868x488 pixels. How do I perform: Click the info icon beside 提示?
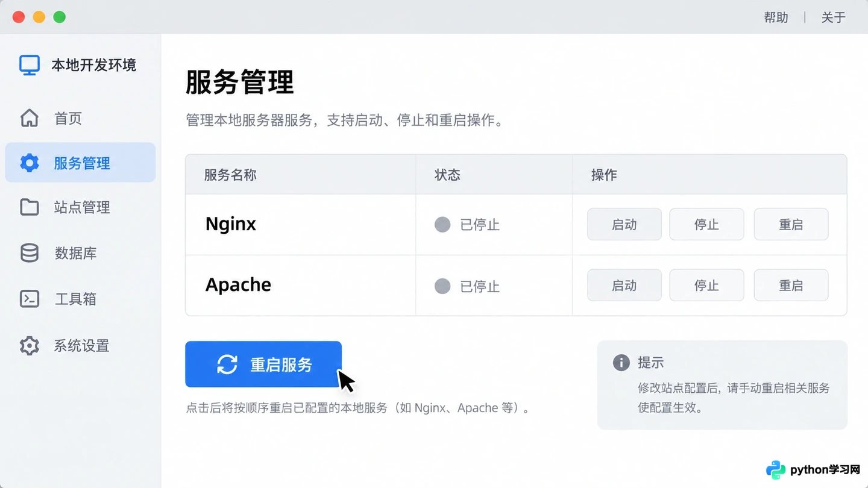[x=621, y=362]
